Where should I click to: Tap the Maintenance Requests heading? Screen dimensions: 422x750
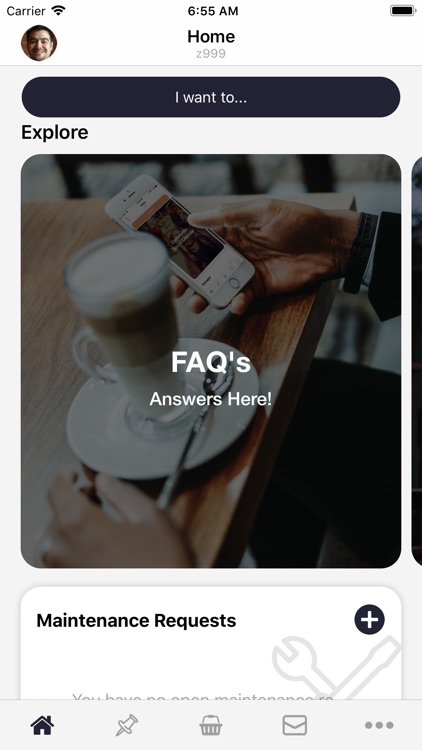[136, 620]
